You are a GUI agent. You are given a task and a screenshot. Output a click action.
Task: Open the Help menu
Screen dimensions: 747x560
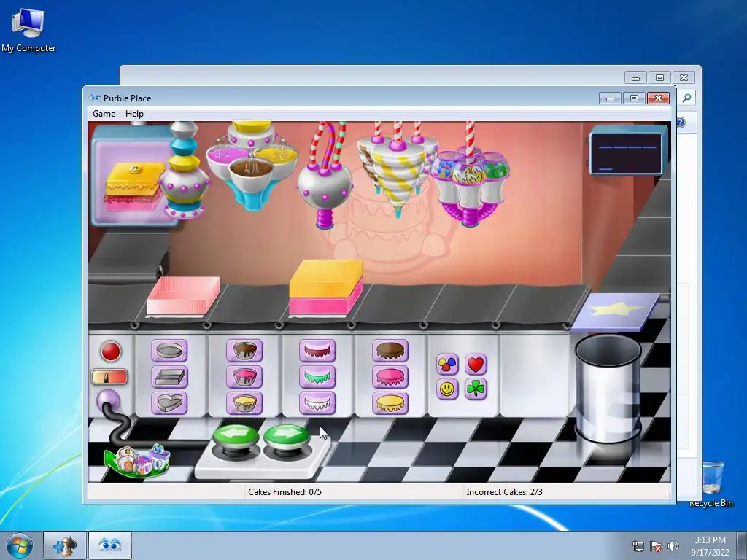[134, 113]
